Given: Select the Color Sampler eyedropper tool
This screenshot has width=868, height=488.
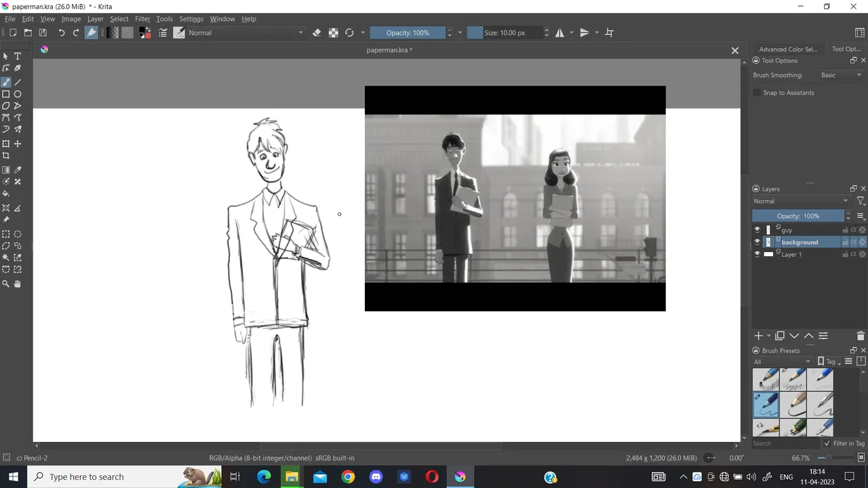Looking at the screenshot, I should click(18, 170).
